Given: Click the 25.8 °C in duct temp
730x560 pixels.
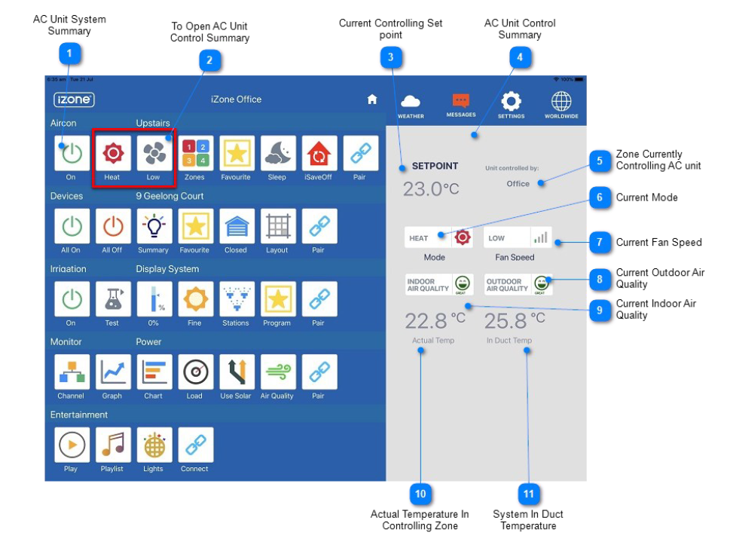Looking at the screenshot, I should [515, 320].
